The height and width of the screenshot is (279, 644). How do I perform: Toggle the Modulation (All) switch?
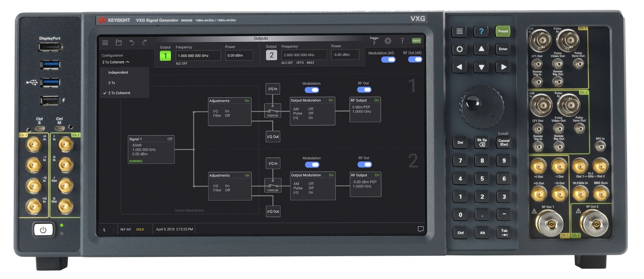coord(388,59)
